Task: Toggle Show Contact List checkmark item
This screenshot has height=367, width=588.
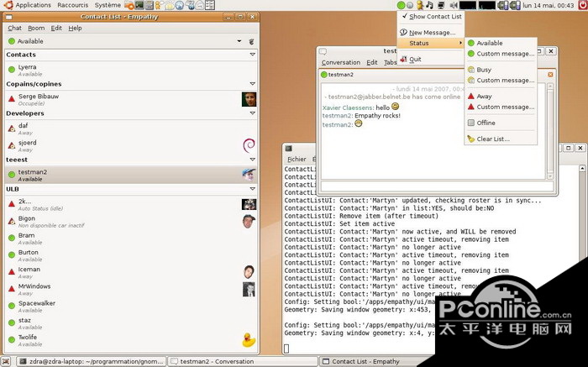Action: pos(431,17)
